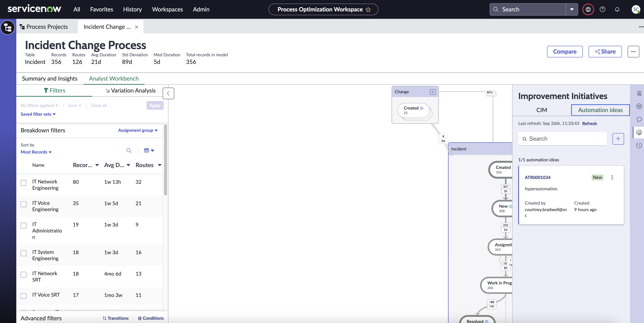The height and width of the screenshot is (323, 644).
Task: Open the Favorites menu
Action: tap(101, 9)
